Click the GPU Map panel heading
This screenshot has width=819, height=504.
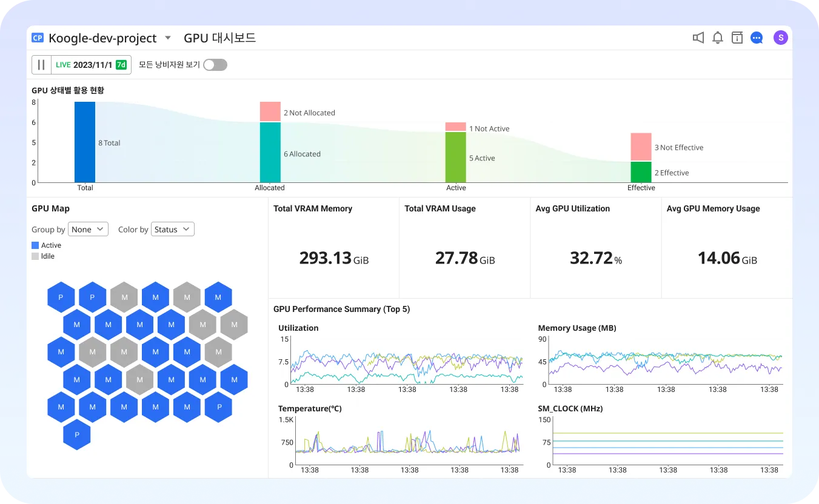coord(50,208)
